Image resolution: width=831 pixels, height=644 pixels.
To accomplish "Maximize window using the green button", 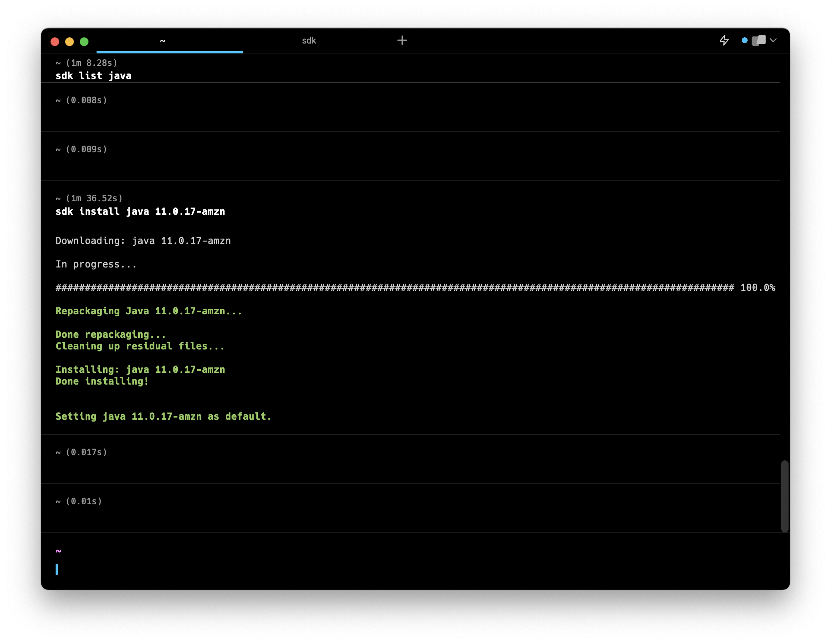I will pyautogui.click(x=84, y=41).
